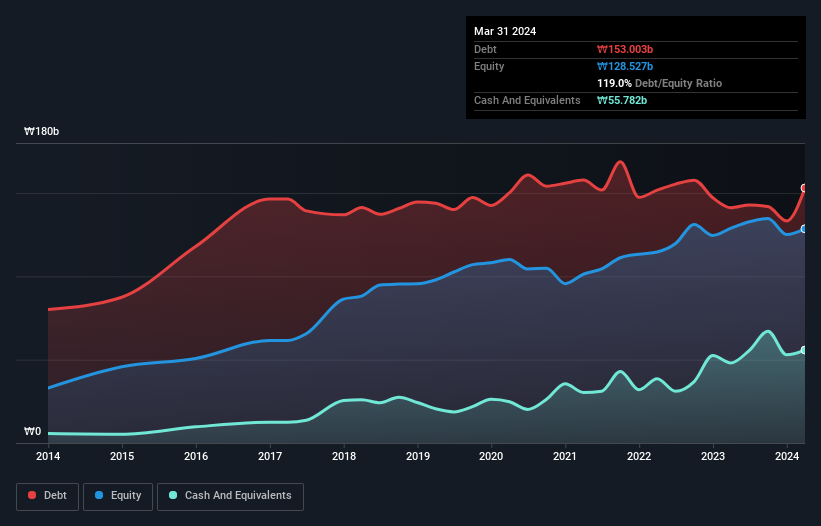Click the ₩153.003b debt value
This screenshot has width=821, height=526.
(x=625, y=49)
